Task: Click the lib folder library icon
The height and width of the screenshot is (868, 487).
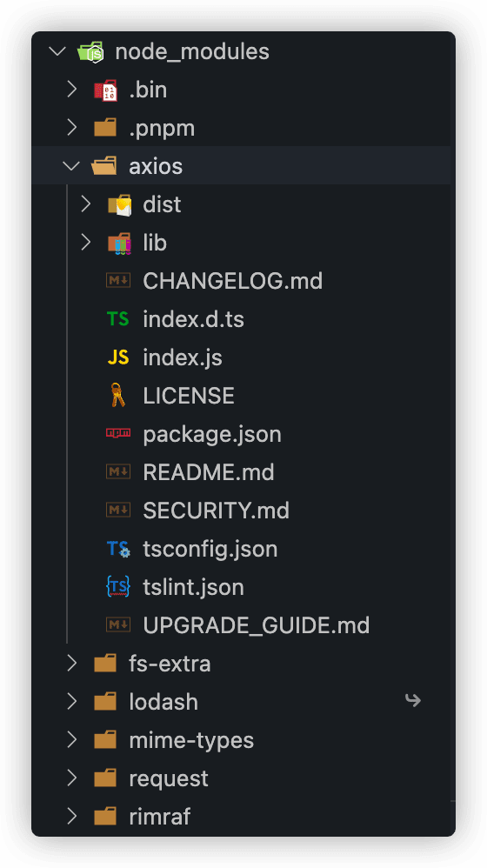Action: pyautogui.click(x=119, y=244)
